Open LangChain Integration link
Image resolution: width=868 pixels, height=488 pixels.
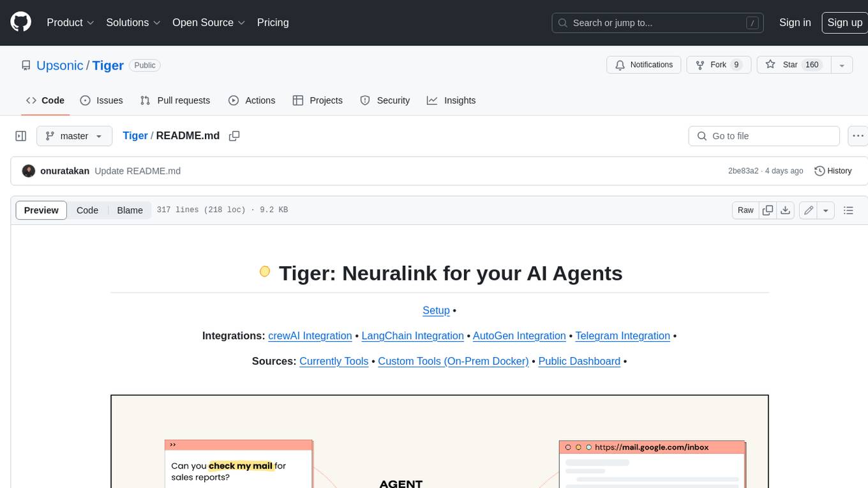click(413, 336)
